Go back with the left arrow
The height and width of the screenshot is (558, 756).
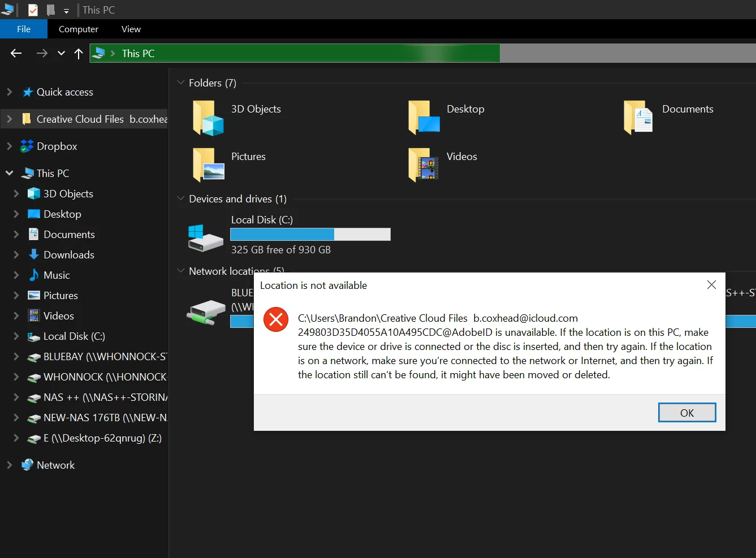(x=16, y=53)
